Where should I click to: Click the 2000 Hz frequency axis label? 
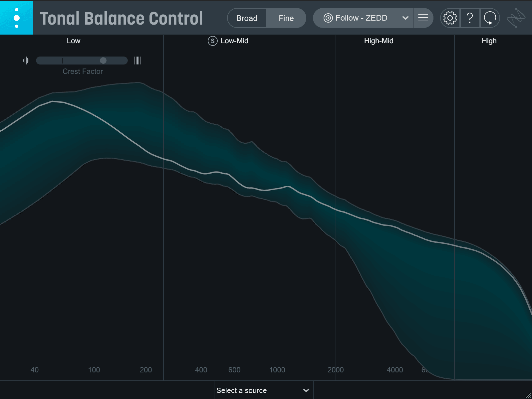336,370
